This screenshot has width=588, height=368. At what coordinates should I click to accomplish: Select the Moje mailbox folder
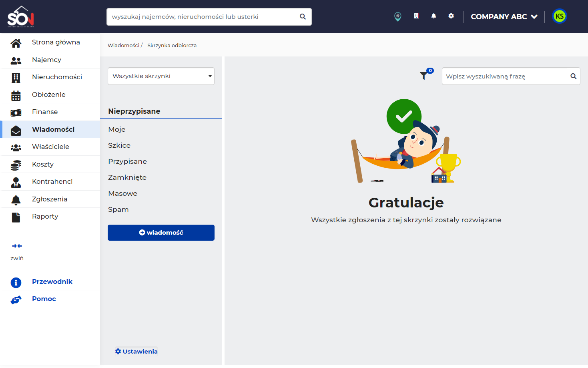click(x=117, y=129)
